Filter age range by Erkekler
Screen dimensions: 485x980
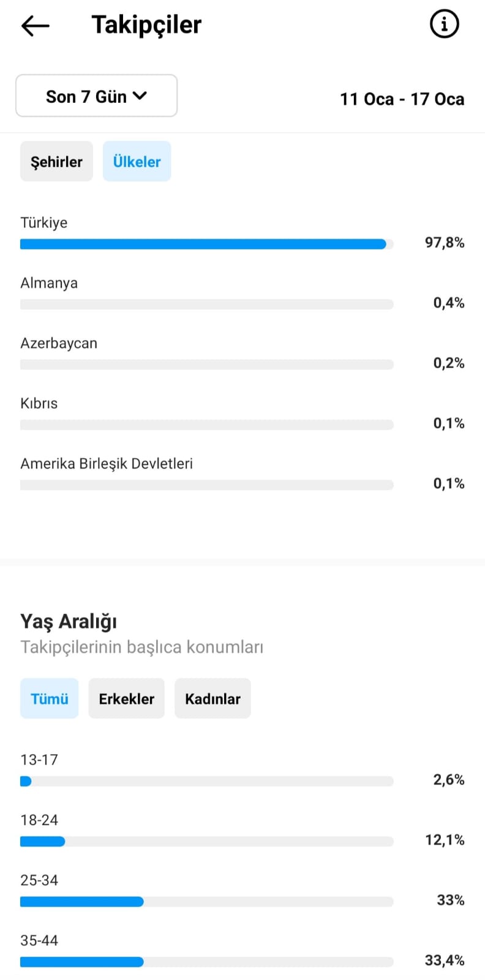(x=126, y=698)
